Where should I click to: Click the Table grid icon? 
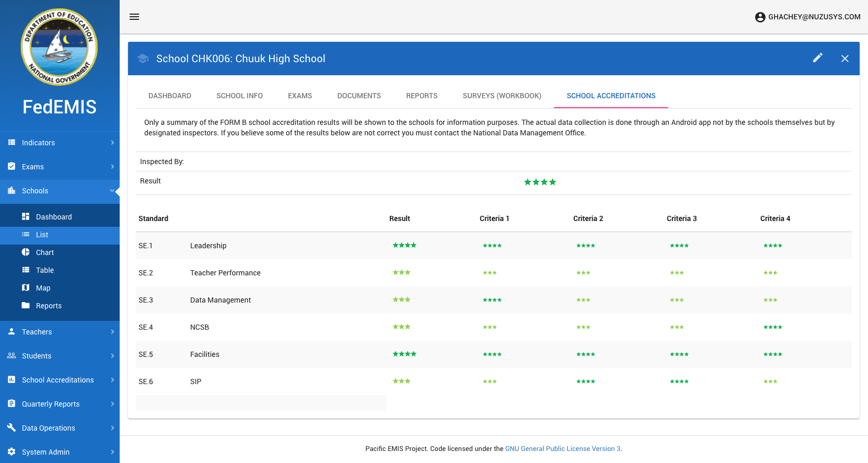click(26, 270)
